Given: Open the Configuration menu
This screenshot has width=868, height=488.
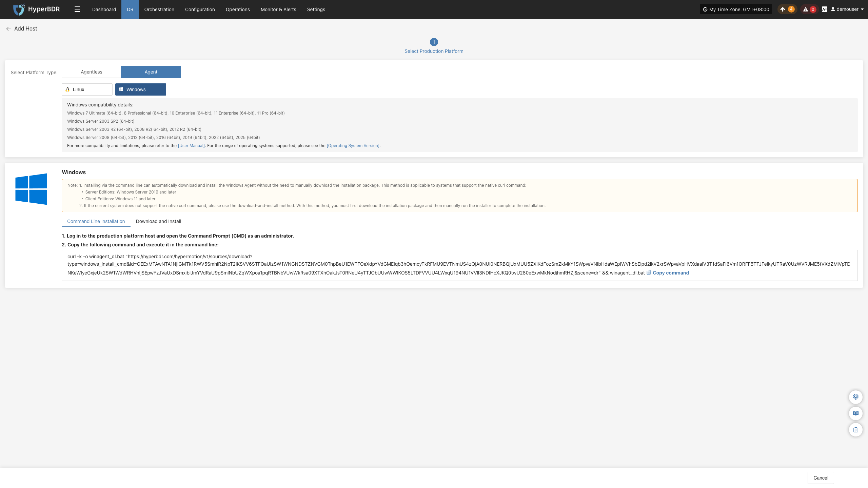Looking at the screenshot, I should click(x=200, y=9).
